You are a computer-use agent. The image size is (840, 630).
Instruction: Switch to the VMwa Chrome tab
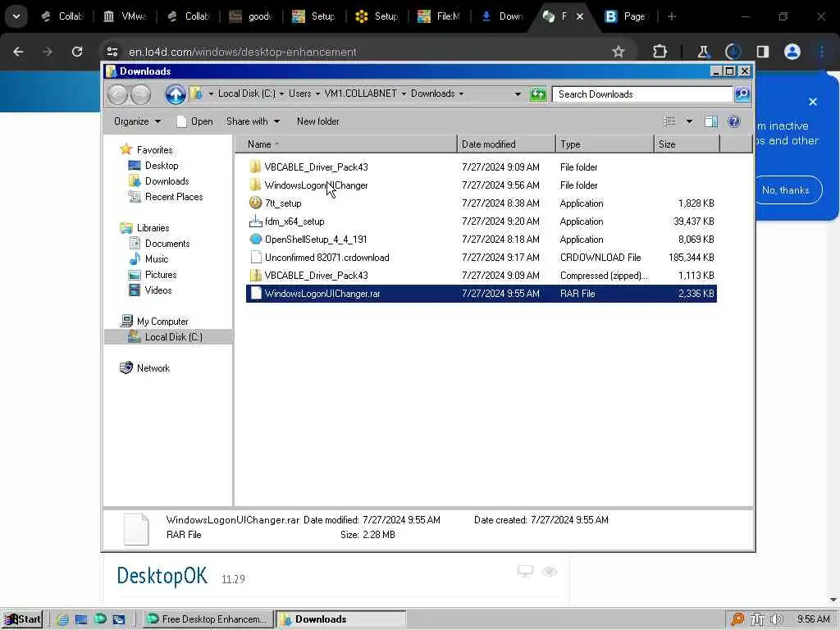click(x=126, y=16)
